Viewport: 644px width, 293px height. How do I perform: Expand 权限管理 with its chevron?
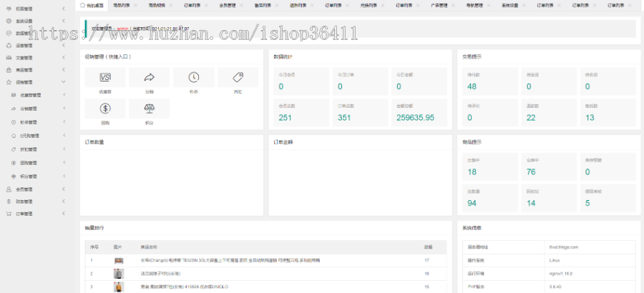coord(63,9)
